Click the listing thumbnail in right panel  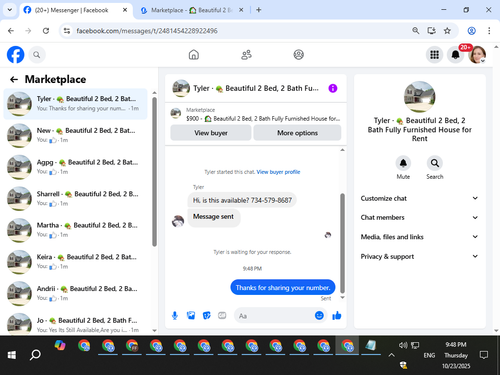(x=419, y=97)
